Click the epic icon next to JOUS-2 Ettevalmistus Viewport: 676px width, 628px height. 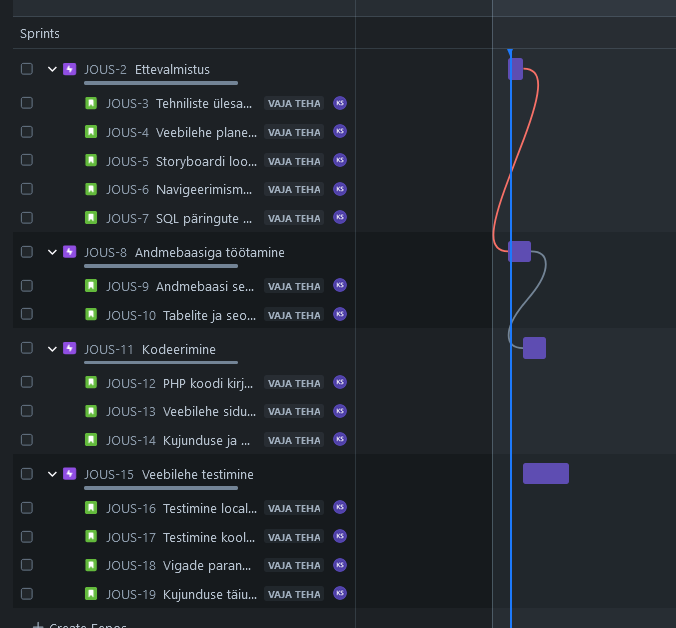click(x=69, y=69)
